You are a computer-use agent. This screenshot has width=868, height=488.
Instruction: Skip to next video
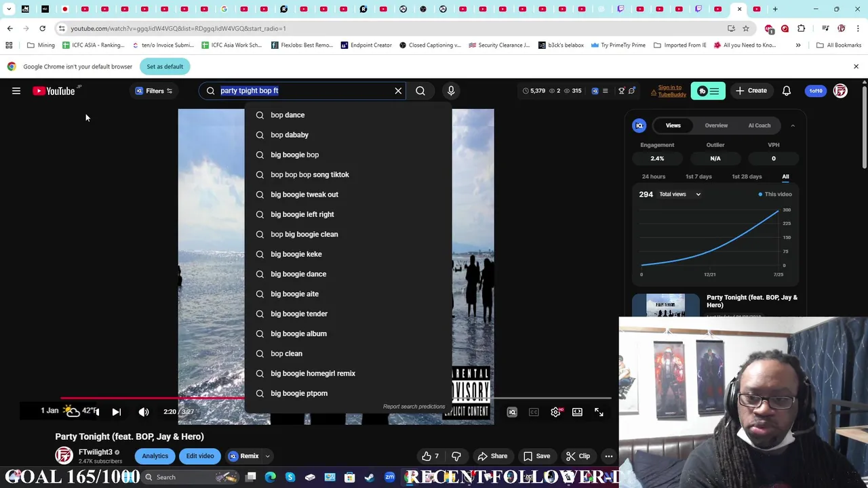(116, 412)
